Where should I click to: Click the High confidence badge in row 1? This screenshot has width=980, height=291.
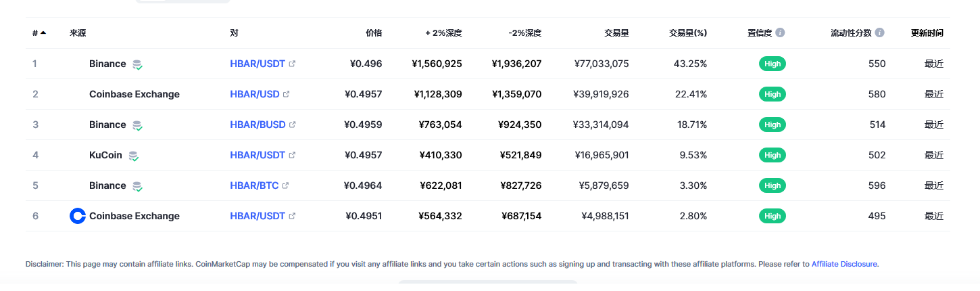tap(773, 64)
